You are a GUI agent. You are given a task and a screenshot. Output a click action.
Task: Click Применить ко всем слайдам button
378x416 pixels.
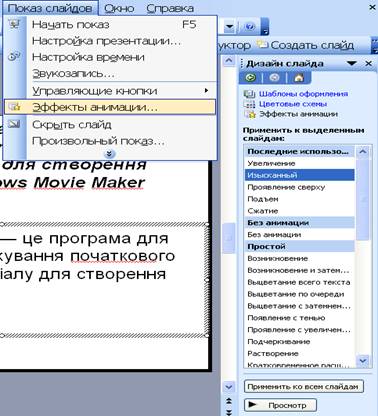[303, 387]
